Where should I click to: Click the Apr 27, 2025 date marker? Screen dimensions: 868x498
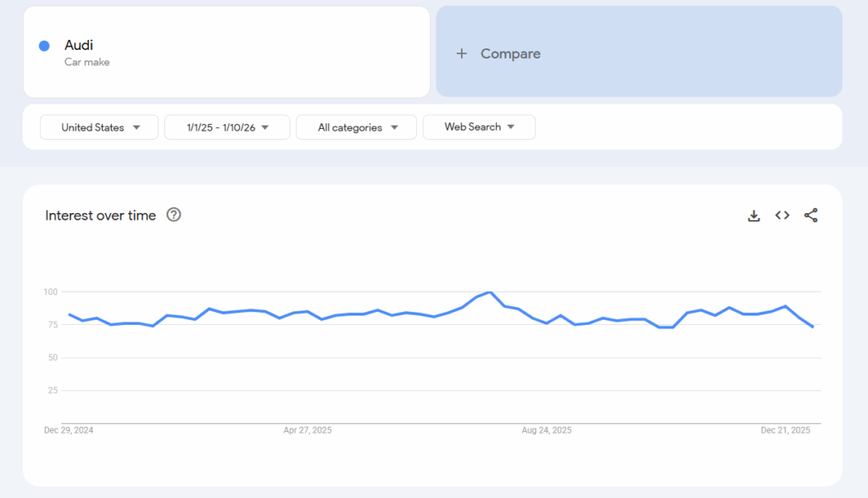tap(307, 430)
